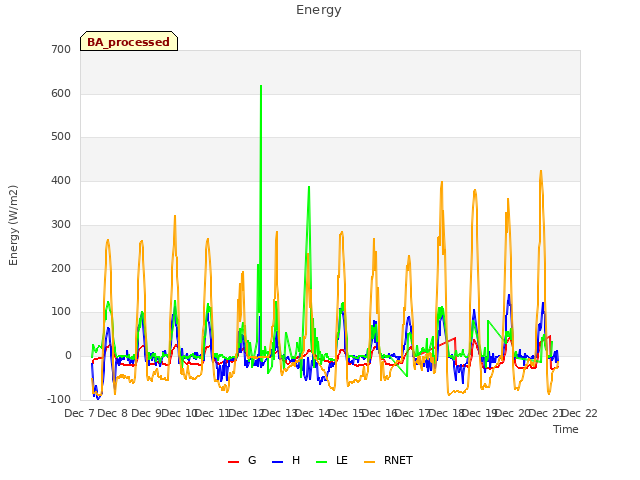This screenshot has width=640, height=480.
Task: Select the G legend label
Action: [x=252, y=460]
